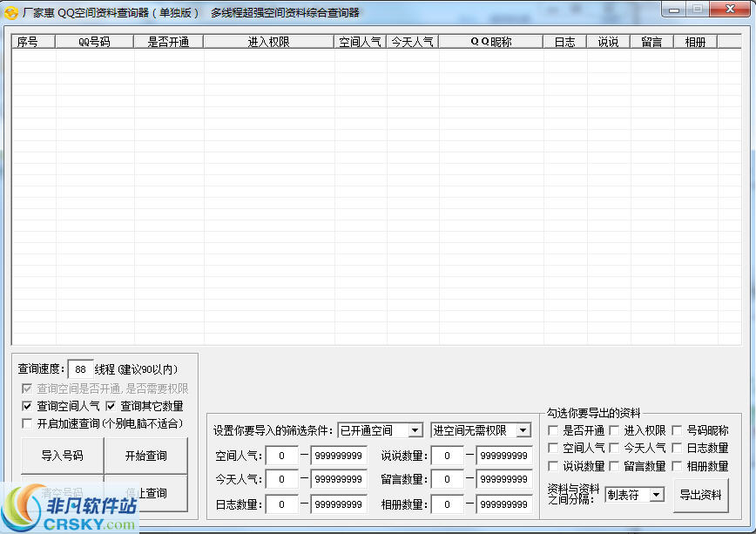756x534 pixels.
Task: Click the 留言数量 maximum value field
Action: (504, 479)
